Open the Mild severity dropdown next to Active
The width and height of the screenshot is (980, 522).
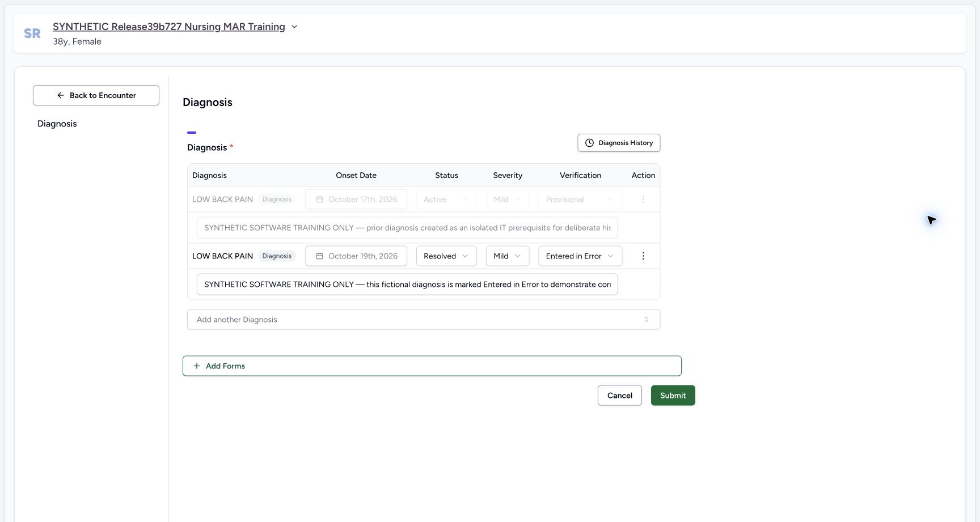coord(508,200)
